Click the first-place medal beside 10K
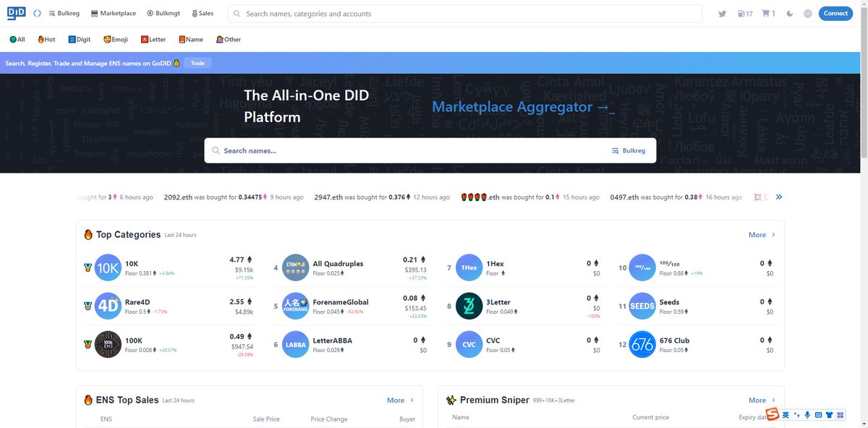 click(x=88, y=267)
